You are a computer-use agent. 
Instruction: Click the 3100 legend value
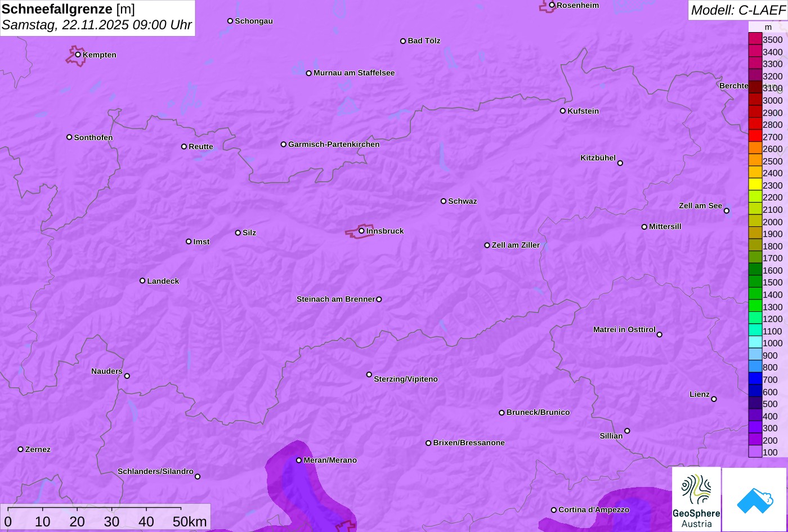click(x=772, y=88)
